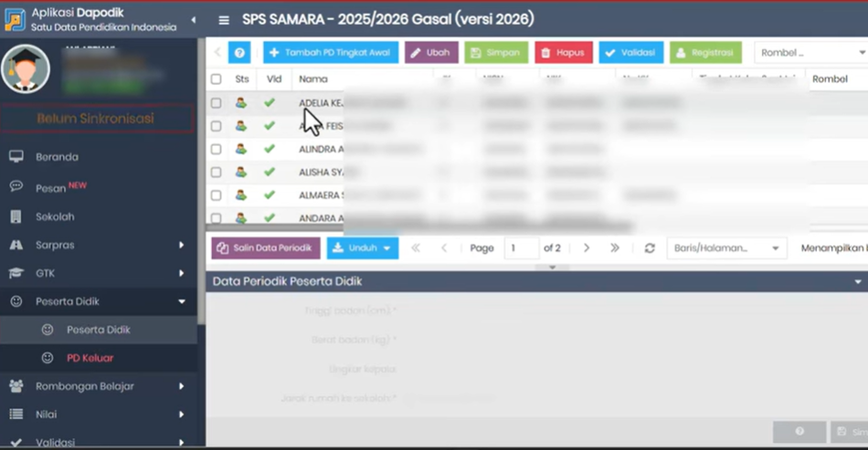Image resolution: width=868 pixels, height=450 pixels.
Task: Collapse sidebar using the left arrow
Action: click(x=193, y=20)
